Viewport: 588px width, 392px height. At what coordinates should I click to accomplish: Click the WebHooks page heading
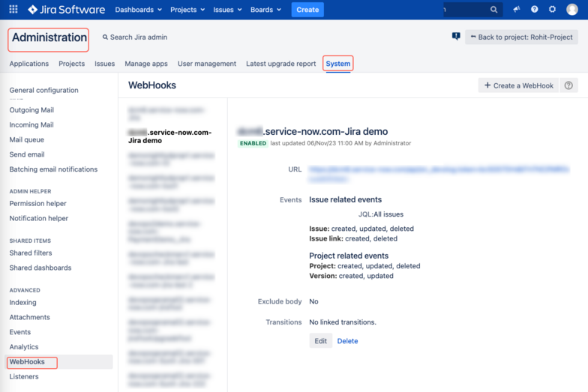tap(151, 85)
